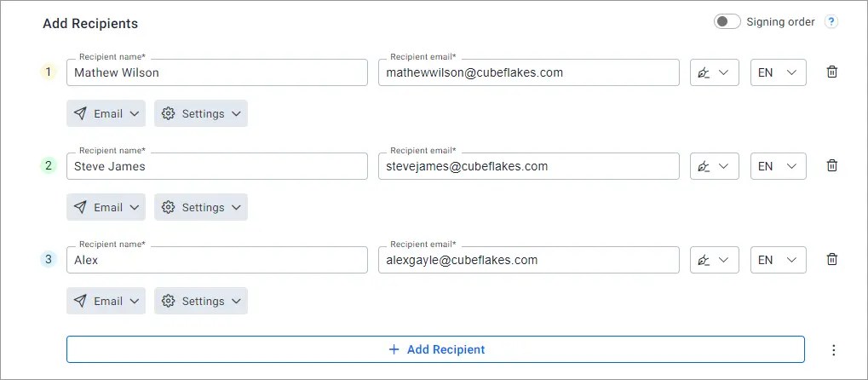The width and height of the screenshot is (868, 380).
Task: Enable the Signing order toggle
Action: tap(727, 22)
